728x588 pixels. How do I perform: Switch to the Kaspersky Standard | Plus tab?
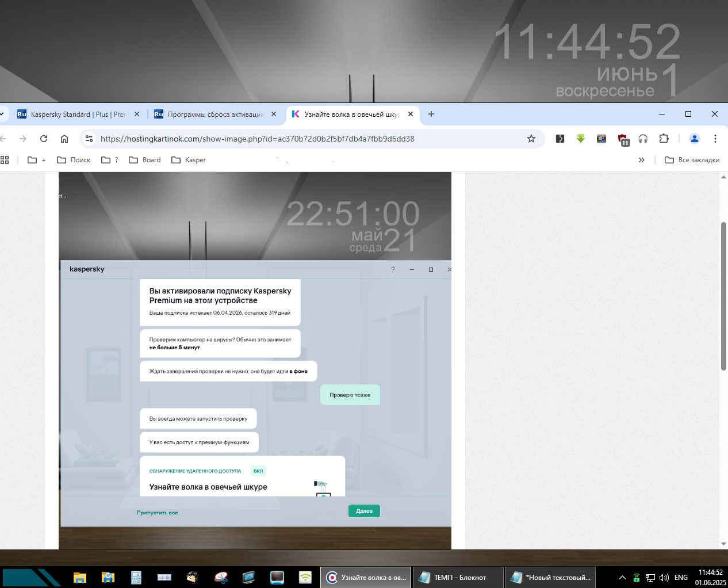pos(78,114)
